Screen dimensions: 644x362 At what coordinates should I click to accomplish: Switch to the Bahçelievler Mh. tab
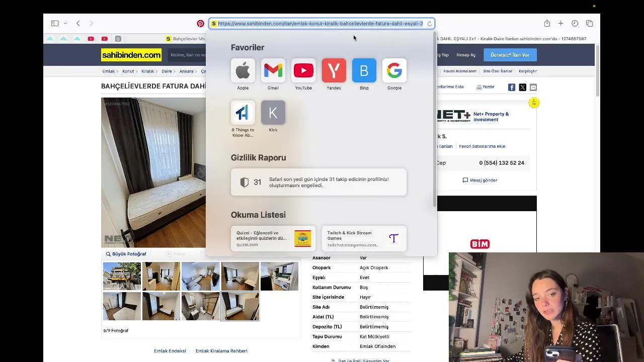click(x=186, y=39)
